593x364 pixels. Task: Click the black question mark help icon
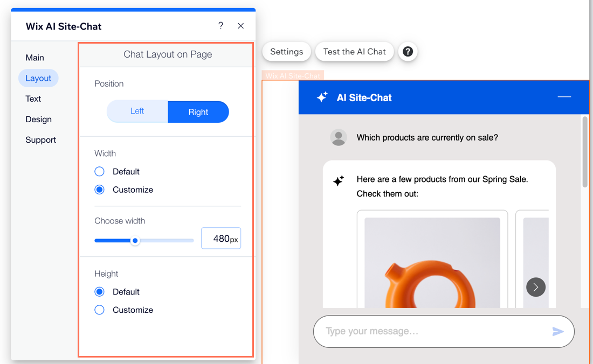[x=408, y=51]
